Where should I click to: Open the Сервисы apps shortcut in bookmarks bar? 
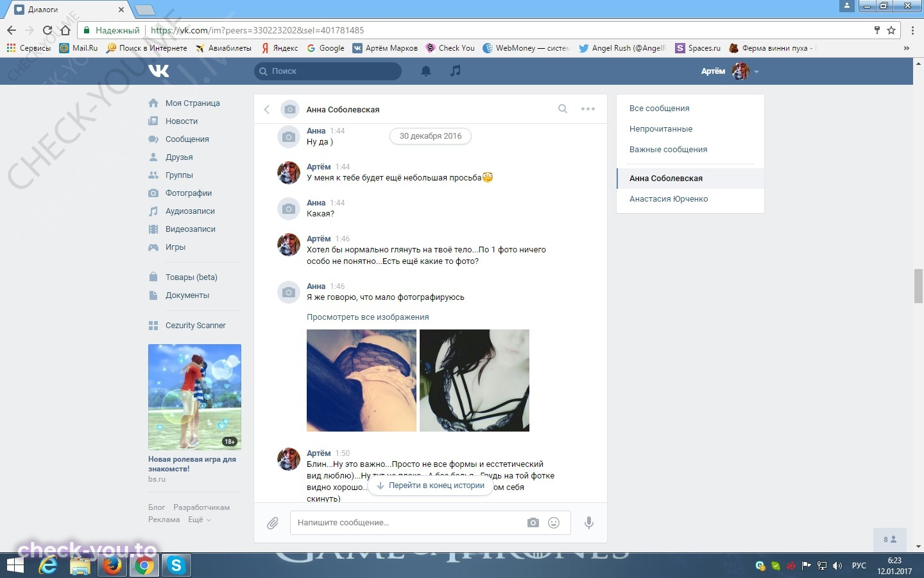28,48
